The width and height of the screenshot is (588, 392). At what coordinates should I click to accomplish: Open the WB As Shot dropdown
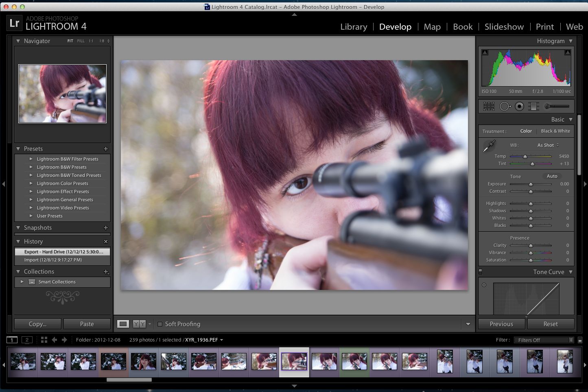(x=548, y=145)
